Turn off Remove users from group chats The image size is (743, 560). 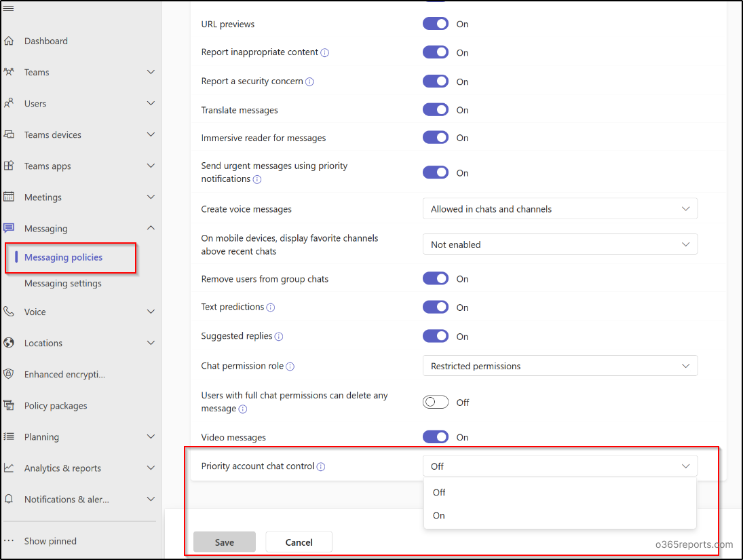pyautogui.click(x=436, y=278)
